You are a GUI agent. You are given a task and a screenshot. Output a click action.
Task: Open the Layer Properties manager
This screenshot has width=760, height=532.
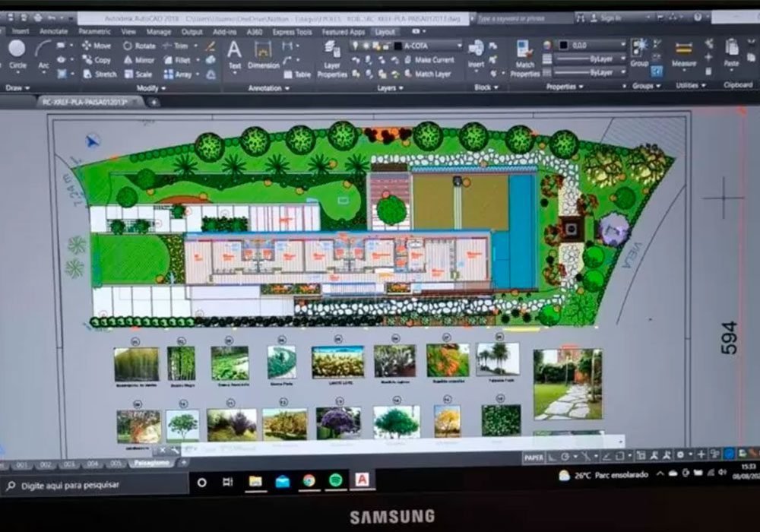331,59
